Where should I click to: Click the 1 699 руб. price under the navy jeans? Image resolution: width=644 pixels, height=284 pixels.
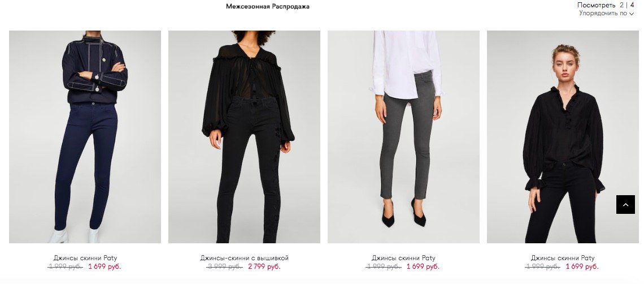pos(105,266)
